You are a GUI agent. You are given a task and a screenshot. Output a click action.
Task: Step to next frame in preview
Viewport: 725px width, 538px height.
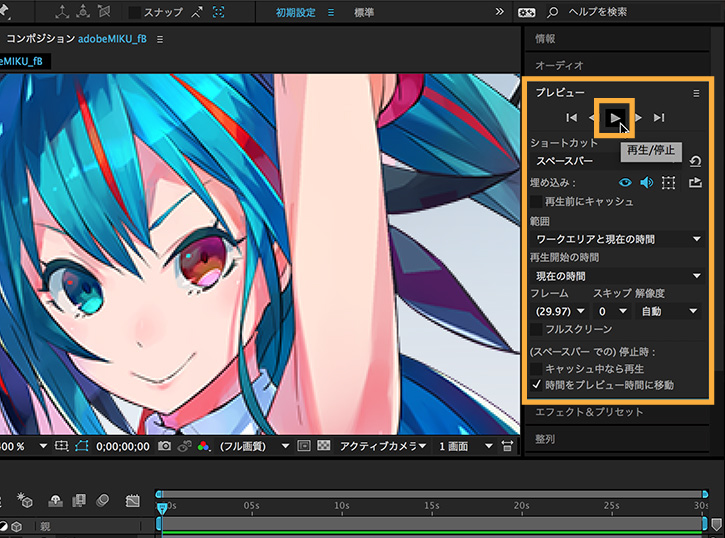coord(639,118)
